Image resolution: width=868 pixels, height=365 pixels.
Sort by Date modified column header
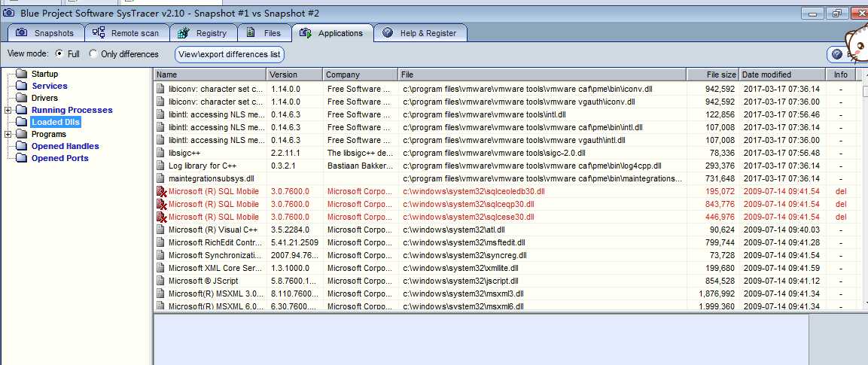782,75
